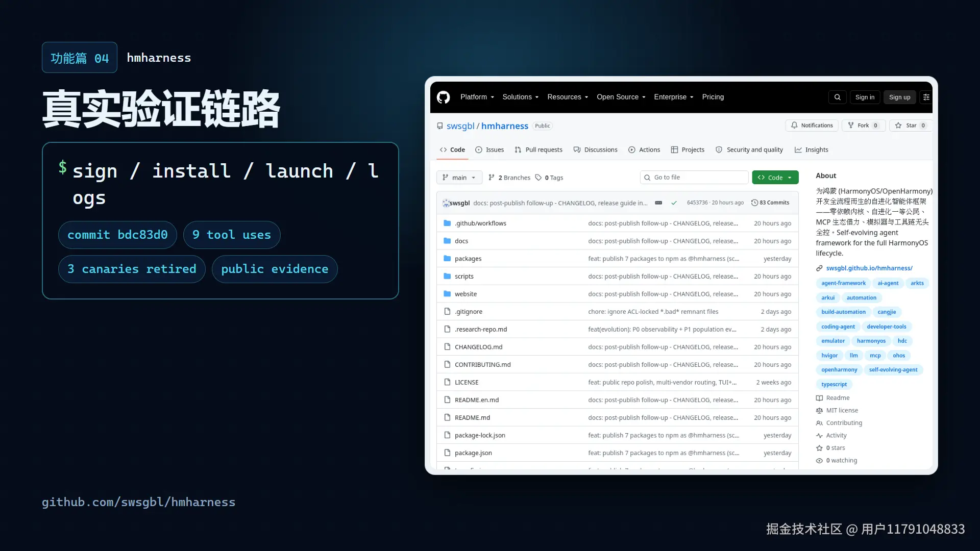This screenshot has height=551, width=980.
Task: Expand the Resources menu
Action: pos(568,97)
